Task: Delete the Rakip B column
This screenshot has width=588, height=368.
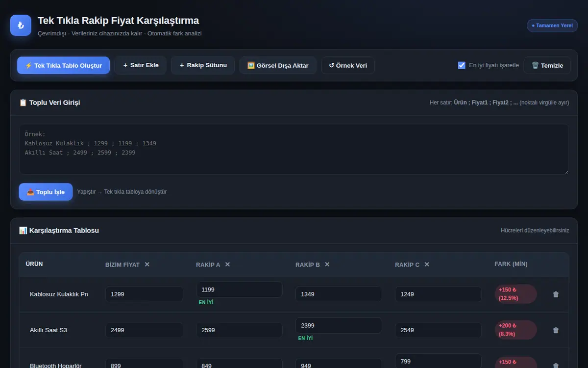Action: 327,264
